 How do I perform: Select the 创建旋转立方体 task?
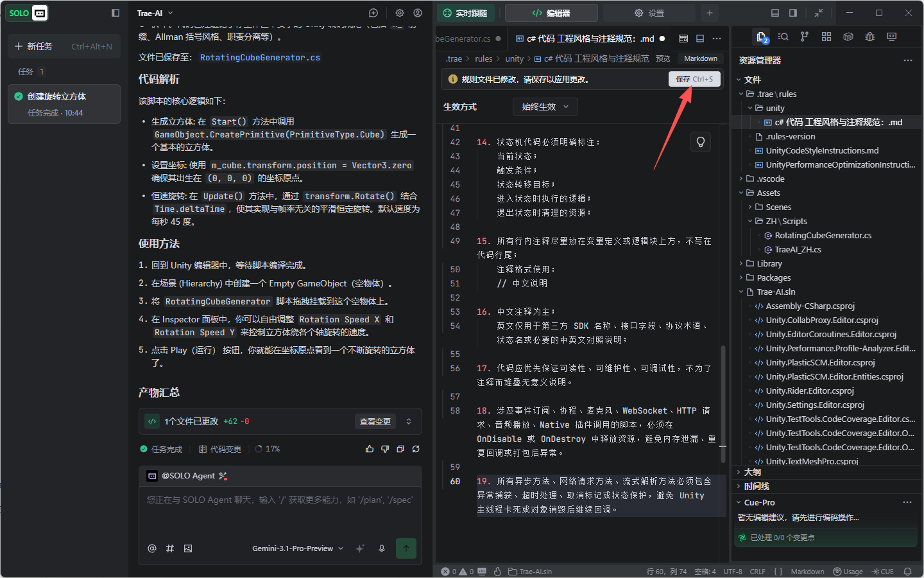[x=64, y=104]
